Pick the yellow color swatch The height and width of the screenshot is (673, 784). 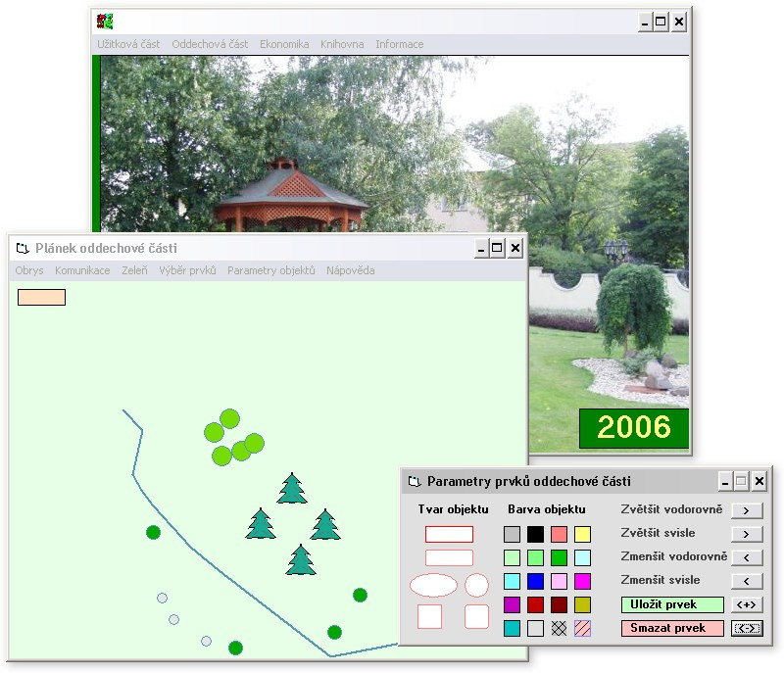tap(582, 534)
